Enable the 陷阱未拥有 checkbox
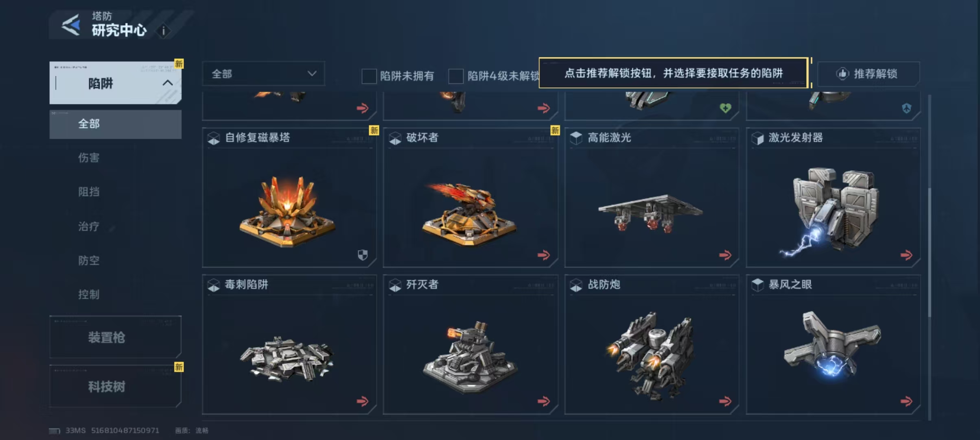The height and width of the screenshot is (440, 980). [x=369, y=76]
